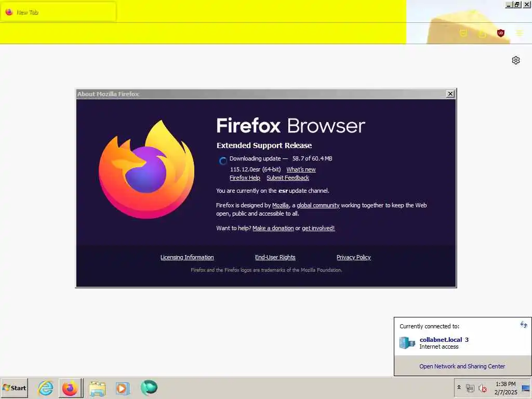Click Show Desktop button in tray corner
The image size is (532, 399).
(526, 388)
